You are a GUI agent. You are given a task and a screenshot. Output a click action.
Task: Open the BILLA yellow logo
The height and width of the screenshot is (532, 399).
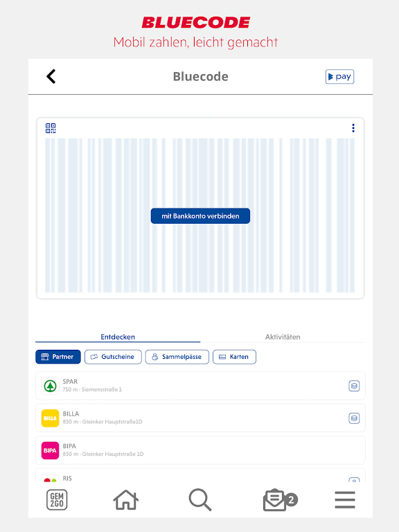[50, 418]
